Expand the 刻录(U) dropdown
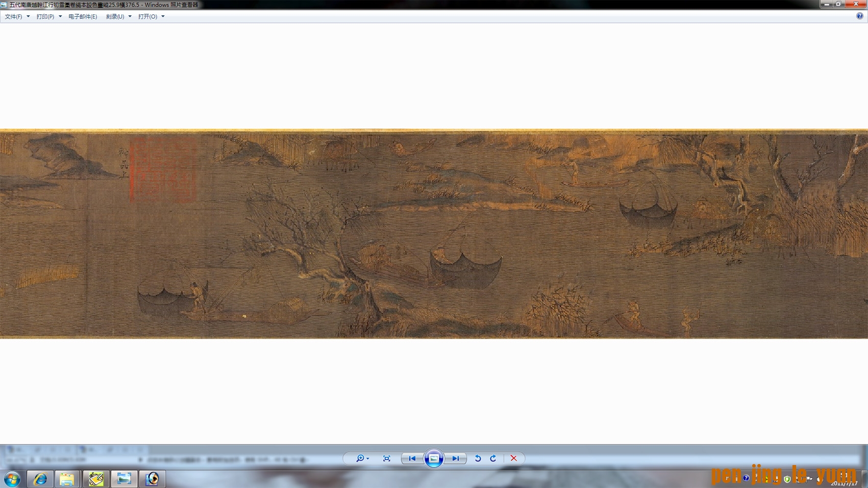The width and height of the screenshot is (868, 488). (x=118, y=17)
